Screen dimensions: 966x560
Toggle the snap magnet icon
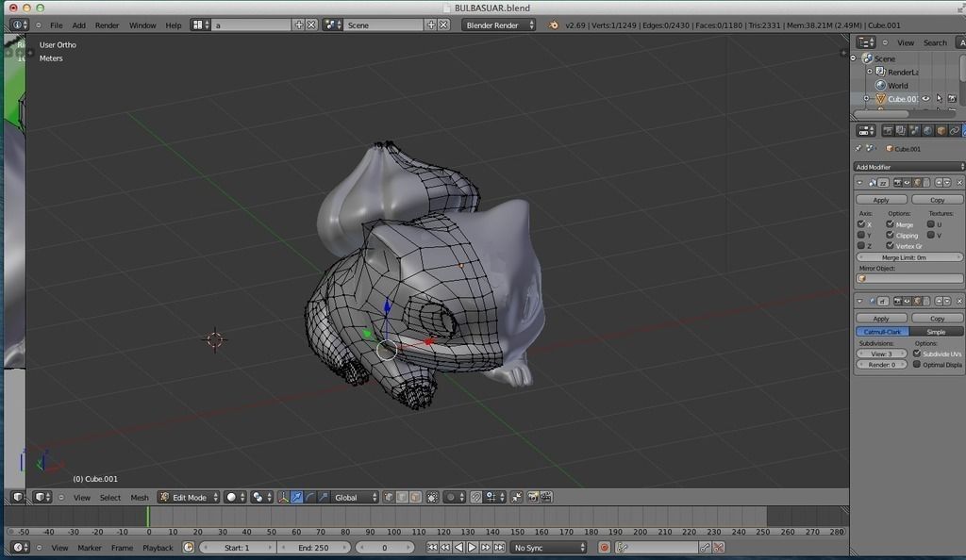476,497
